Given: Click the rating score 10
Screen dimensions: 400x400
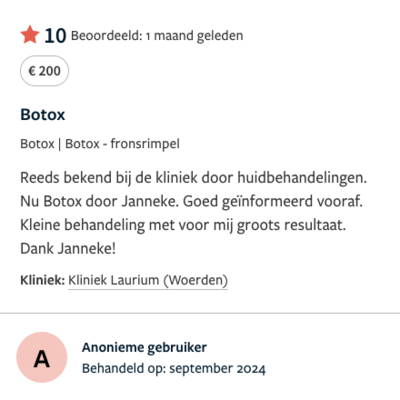Looking at the screenshot, I should [x=55, y=36].
